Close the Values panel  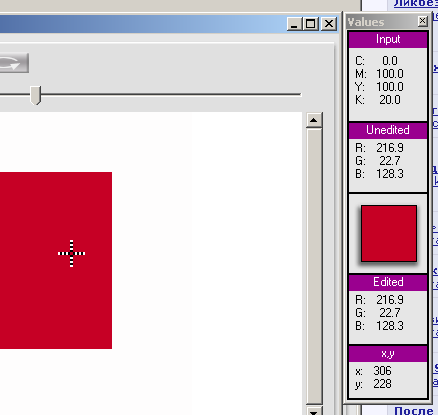pos(422,21)
